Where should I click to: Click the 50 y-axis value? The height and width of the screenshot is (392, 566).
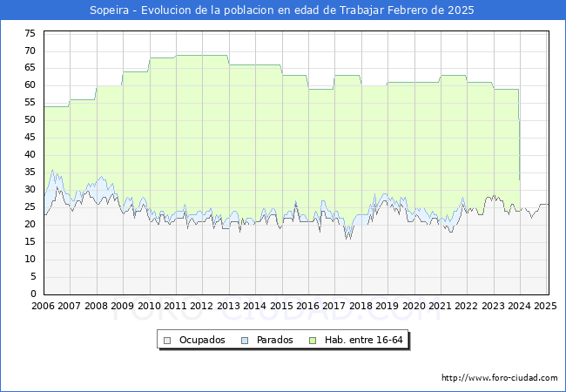[x=30, y=119]
